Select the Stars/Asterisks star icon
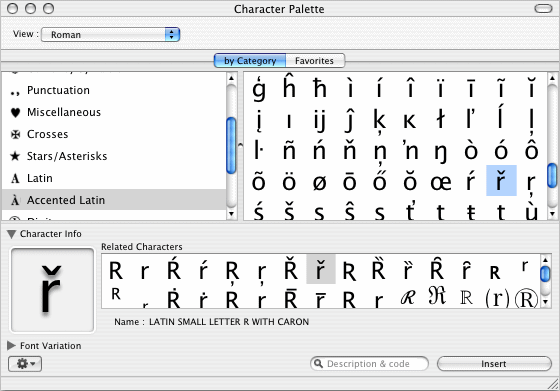Screen dimensions: 560x391 [x=15, y=156]
